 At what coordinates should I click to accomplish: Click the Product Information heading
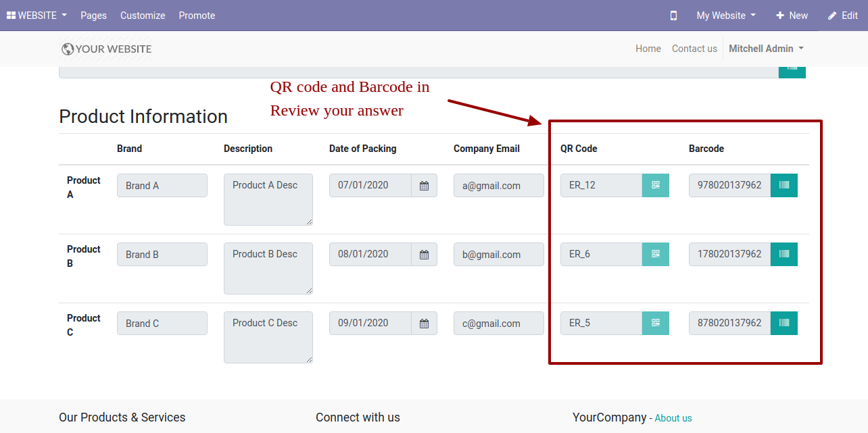coord(143,116)
